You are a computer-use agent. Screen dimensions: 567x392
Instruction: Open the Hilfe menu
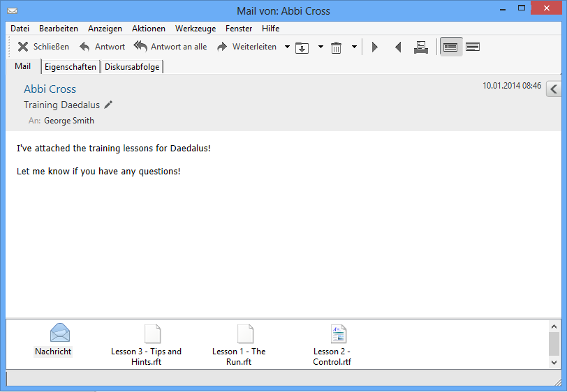point(270,29)
